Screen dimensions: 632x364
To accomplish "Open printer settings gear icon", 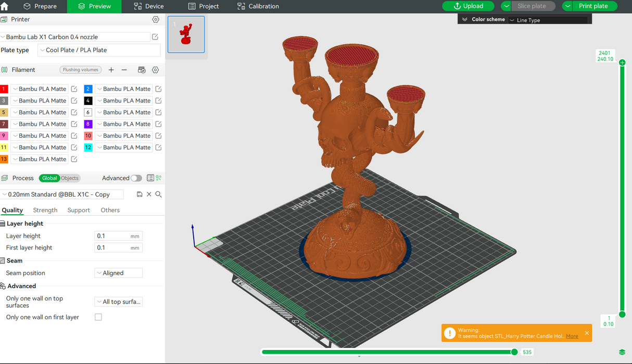I will click(x=156, y=19).
